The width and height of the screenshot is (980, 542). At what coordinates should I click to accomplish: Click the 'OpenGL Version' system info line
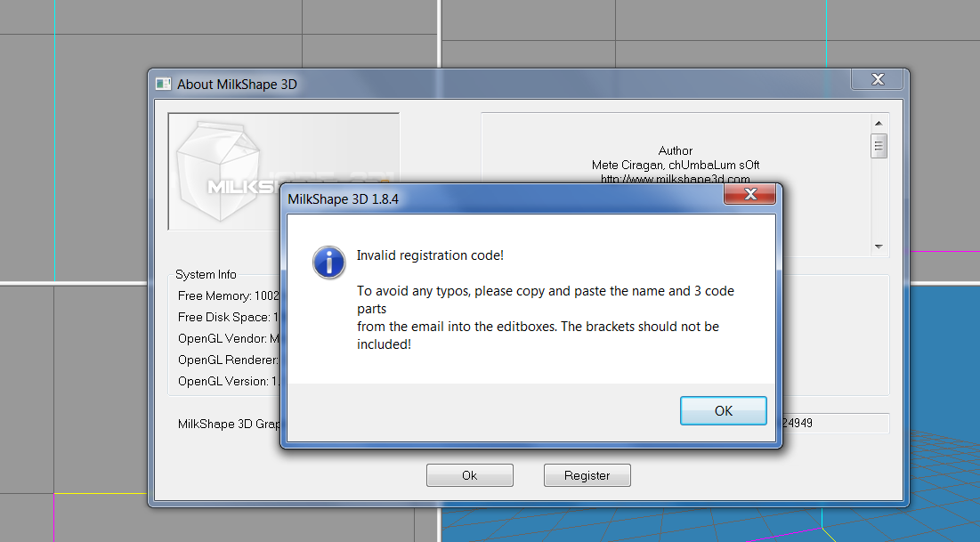point(228,381)
